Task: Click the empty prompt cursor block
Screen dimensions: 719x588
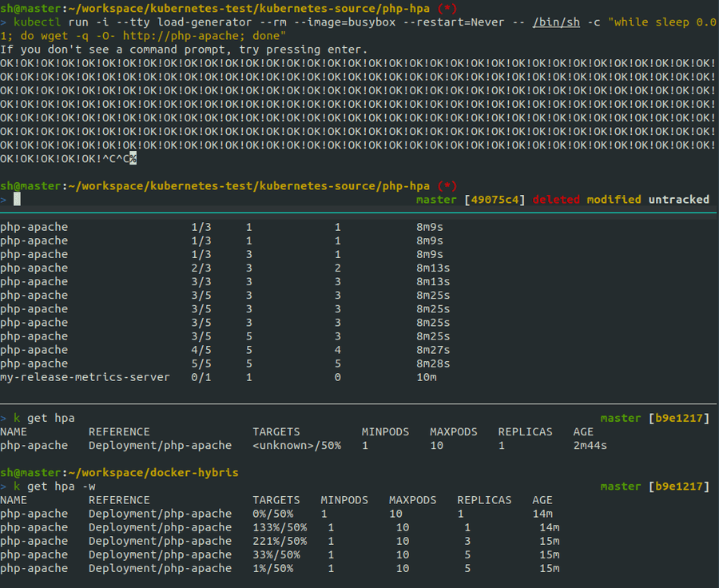Action: [17, 199]
